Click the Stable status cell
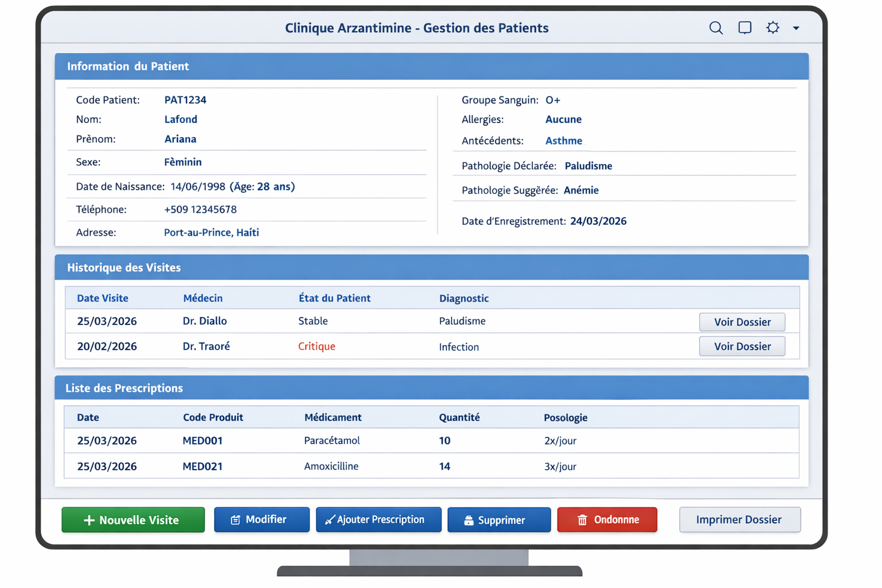This screenshot has height=588, width=882. [x=313, y=321]
